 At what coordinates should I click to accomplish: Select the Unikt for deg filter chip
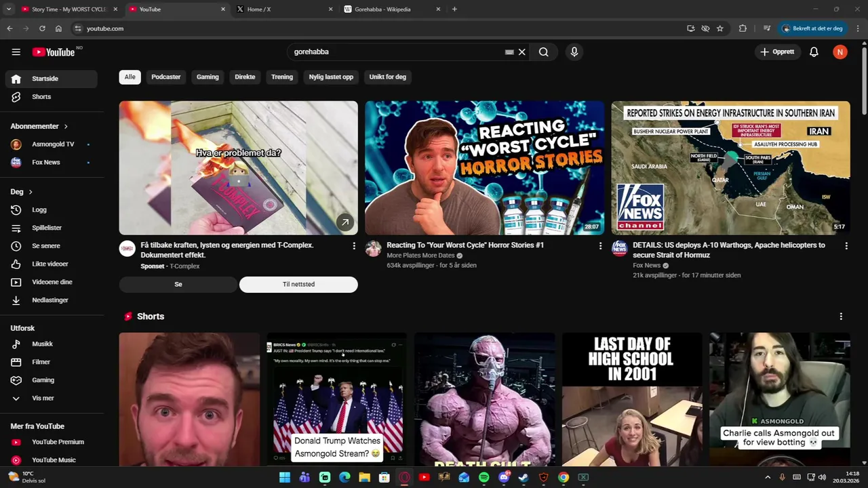(388, 77)
